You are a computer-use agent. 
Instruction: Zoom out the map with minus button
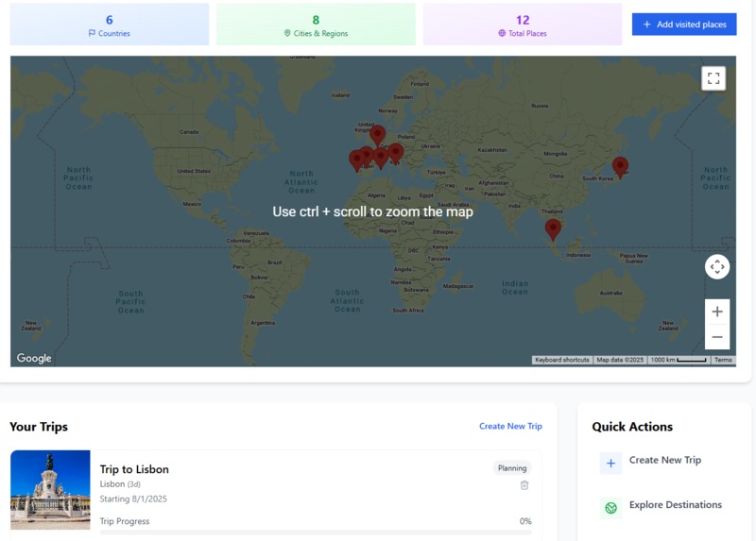point(717,337)
